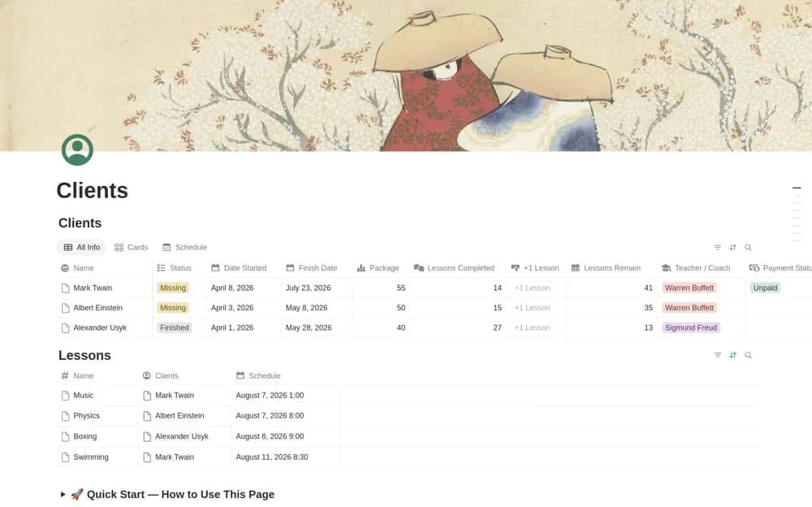Switch to All Info view tab

coord(81,247)
